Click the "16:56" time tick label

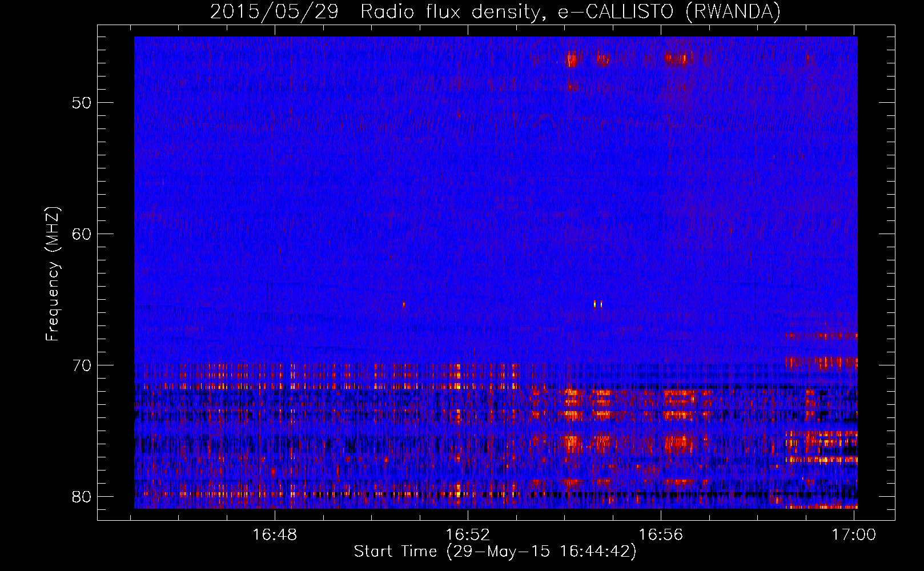click(x=661, y=534)
